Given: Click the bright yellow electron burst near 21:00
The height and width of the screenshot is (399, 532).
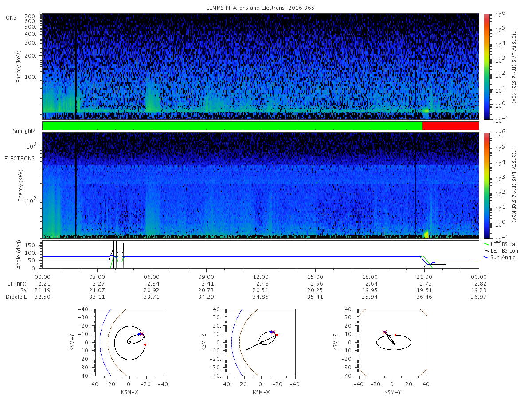Looking at the screenshot, I should point(426,234).
